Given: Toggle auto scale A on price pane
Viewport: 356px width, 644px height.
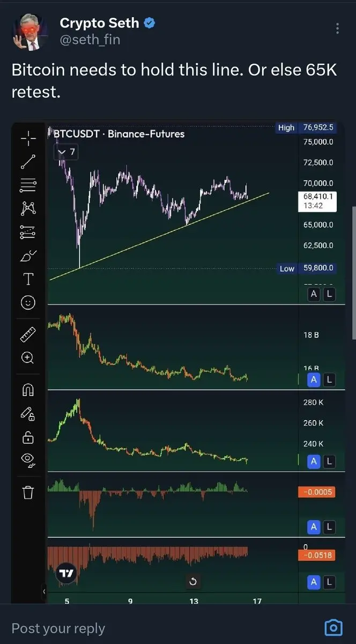Looking at the screenshot, I should 314,294.
